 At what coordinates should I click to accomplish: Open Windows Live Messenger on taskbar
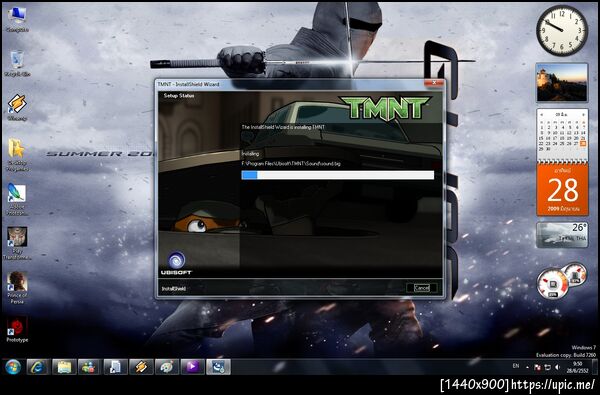(90, 367)
